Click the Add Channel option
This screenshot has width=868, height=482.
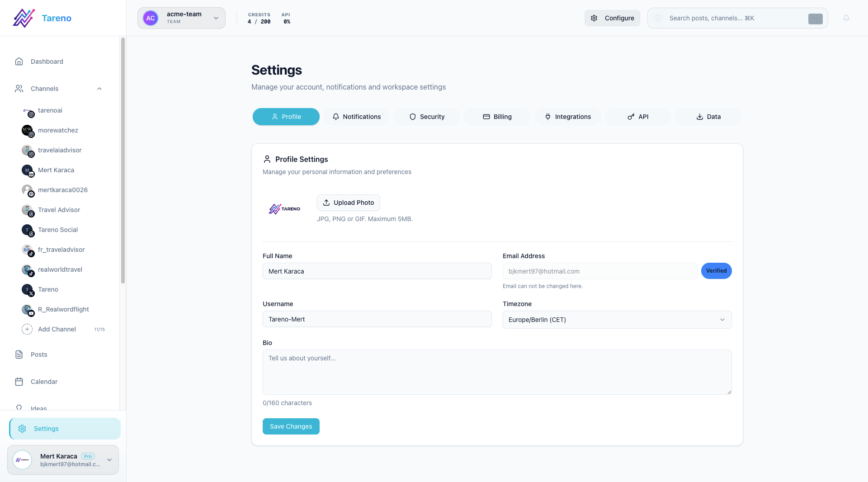point(57,329)
